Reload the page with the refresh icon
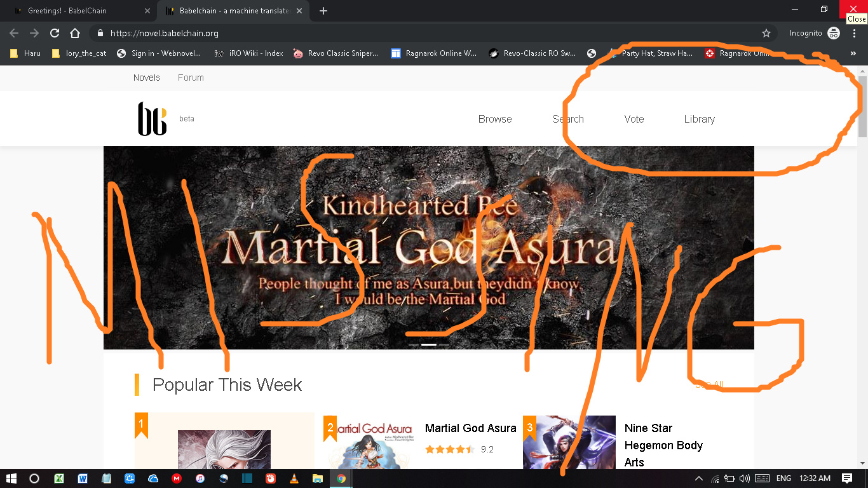This screenshot has height=488, width=868. (55, 33)
